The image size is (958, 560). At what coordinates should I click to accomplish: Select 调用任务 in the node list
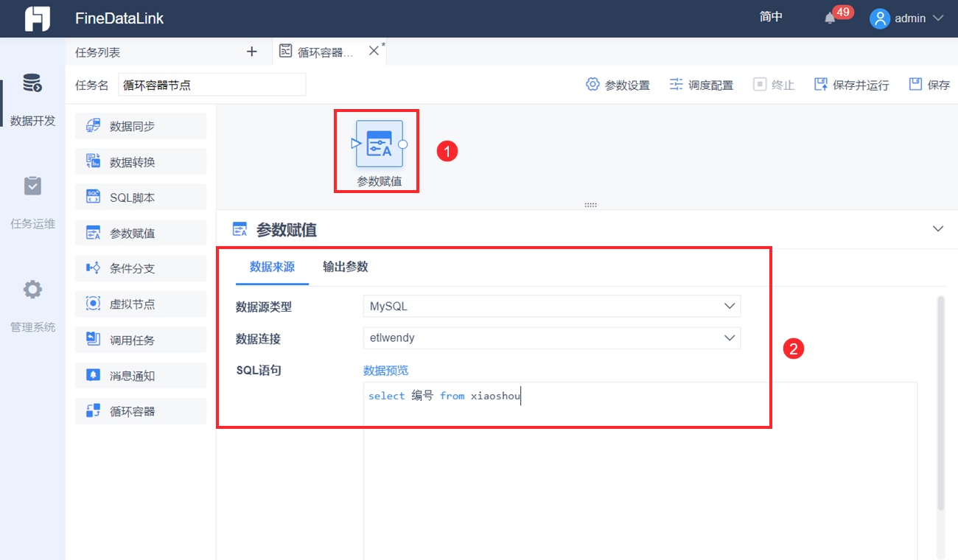(141, 340)
